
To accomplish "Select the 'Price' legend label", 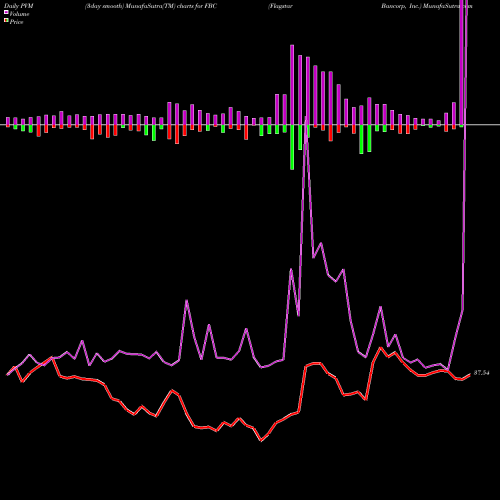I will [x=16, y=22].
